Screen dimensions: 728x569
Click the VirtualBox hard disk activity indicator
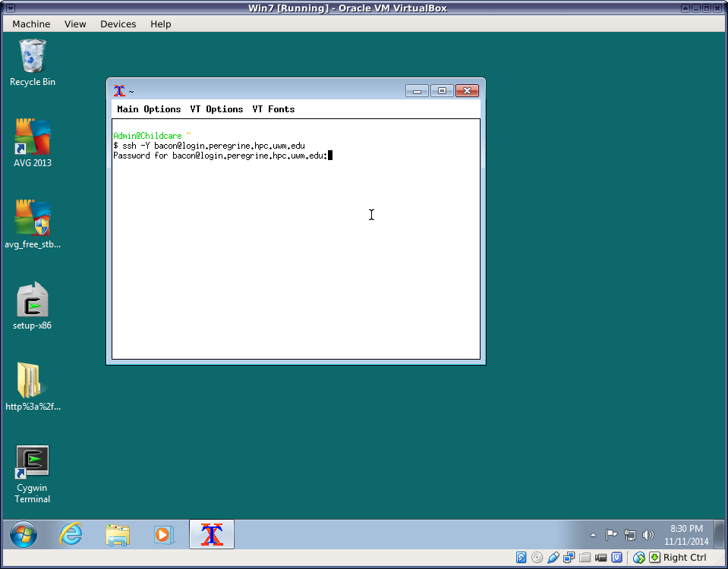pos(521,558)
